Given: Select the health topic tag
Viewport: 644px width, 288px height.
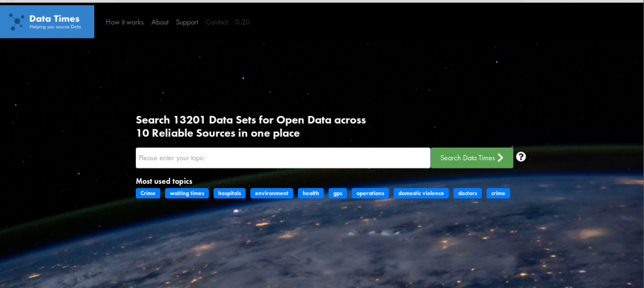Looking at the screenshot, I should pos(311,193).
